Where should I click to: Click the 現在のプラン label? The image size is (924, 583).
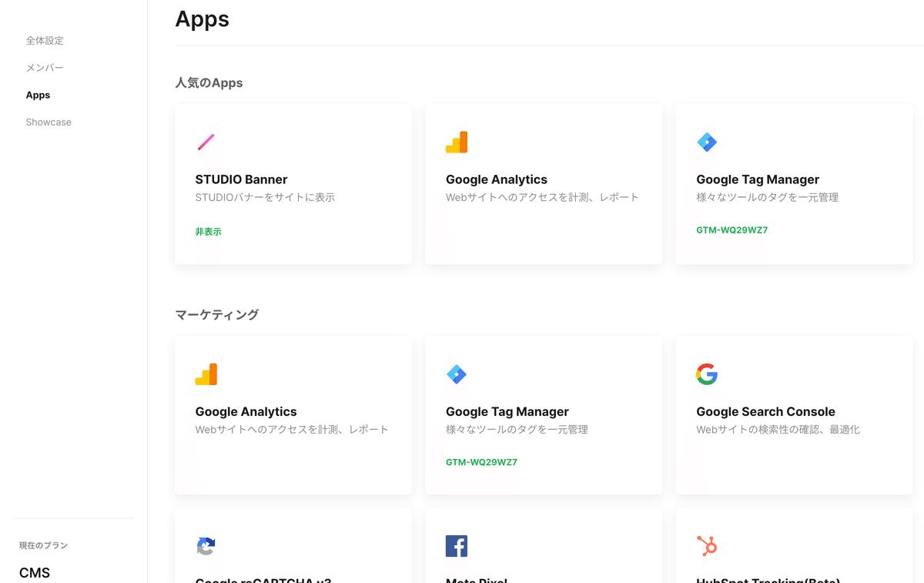click(43, 545)
